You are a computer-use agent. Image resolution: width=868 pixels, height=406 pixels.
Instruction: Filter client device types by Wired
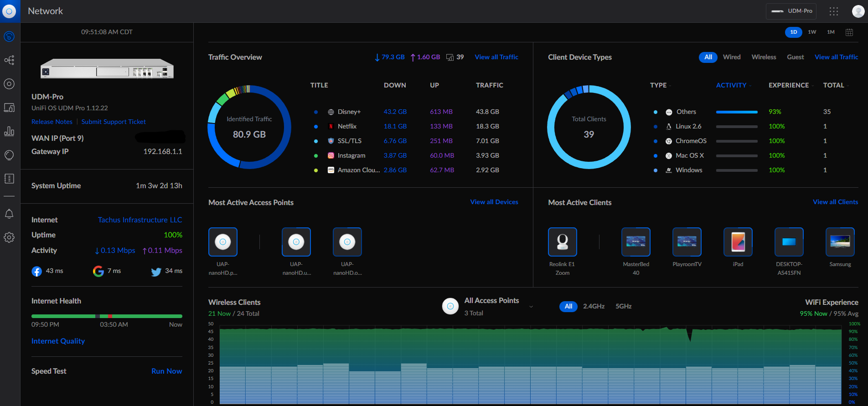tap(732, 57)
